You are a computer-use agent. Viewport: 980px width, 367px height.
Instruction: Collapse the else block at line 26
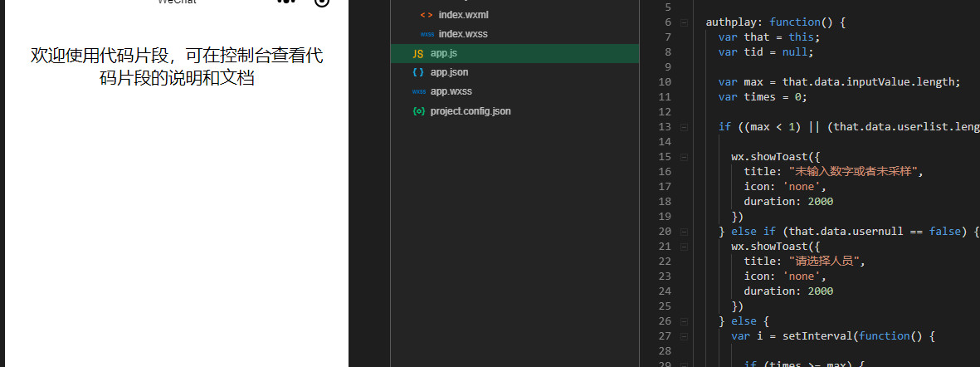684,321
